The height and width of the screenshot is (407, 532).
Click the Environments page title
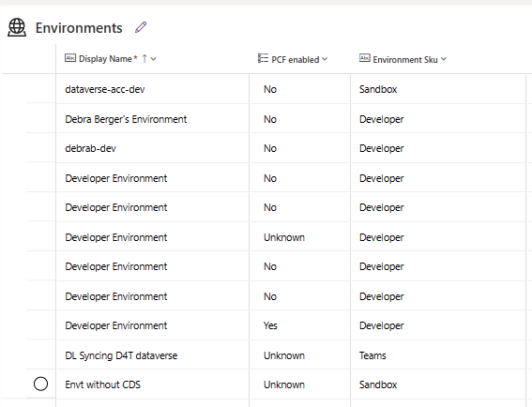pos(79,28)
